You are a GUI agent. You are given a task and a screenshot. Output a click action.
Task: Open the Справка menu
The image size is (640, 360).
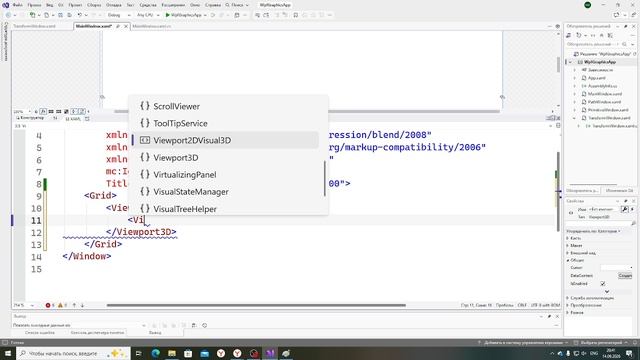pyautogui.click(x=213, y=5)
